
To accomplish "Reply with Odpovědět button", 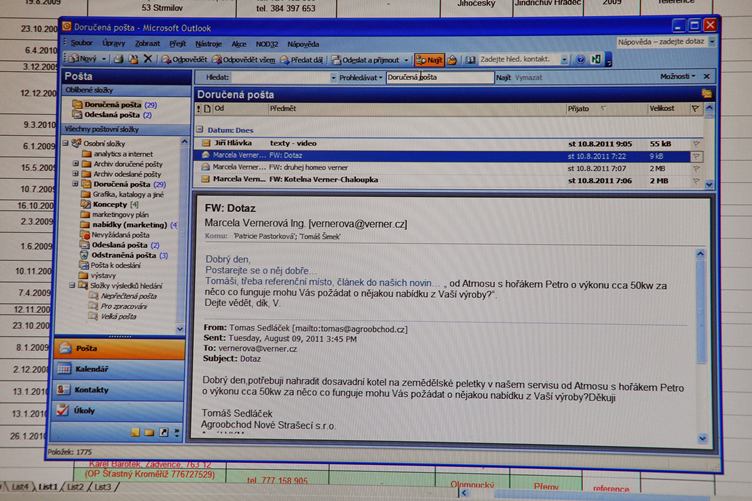I will pyautogui.click(x=184, y=59).
